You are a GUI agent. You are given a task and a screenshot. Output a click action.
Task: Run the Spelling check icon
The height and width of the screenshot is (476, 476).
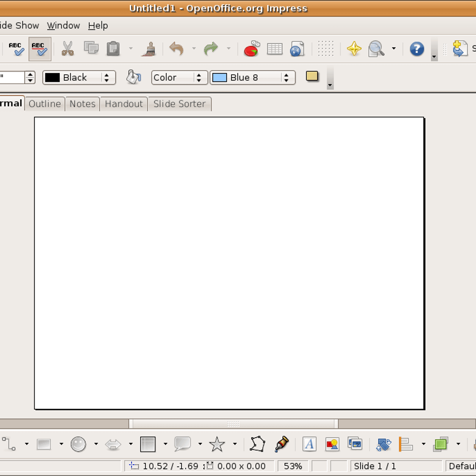(16, 49)
